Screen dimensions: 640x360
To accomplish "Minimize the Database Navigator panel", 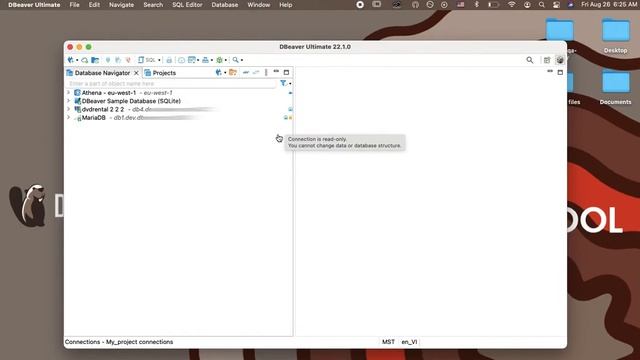I will pos(276,71).
